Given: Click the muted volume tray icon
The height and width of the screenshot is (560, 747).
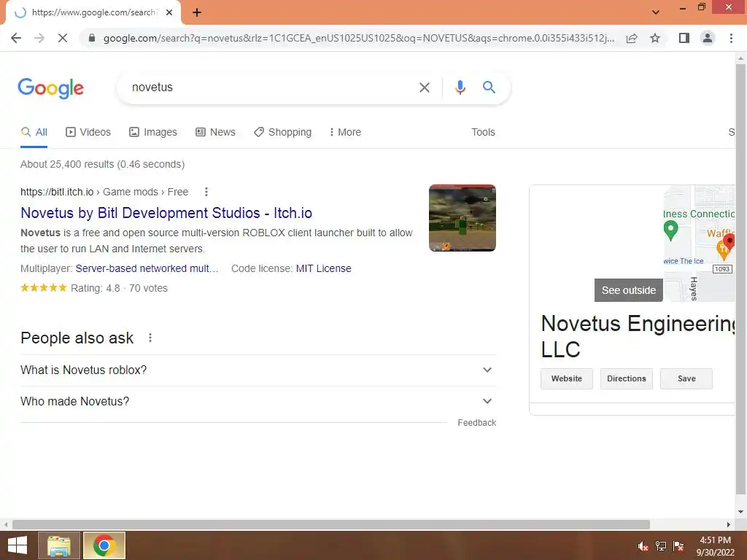Looking at the screenshot, I should [x=643, y=546].
